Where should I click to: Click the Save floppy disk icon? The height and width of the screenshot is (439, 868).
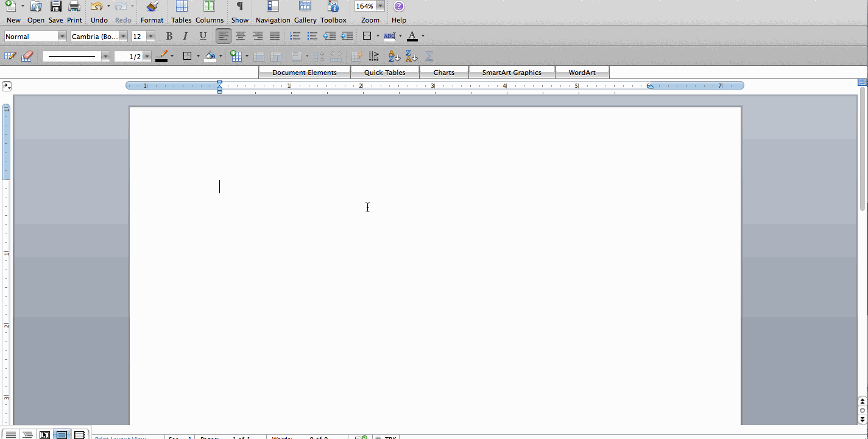tap(55, 7)
